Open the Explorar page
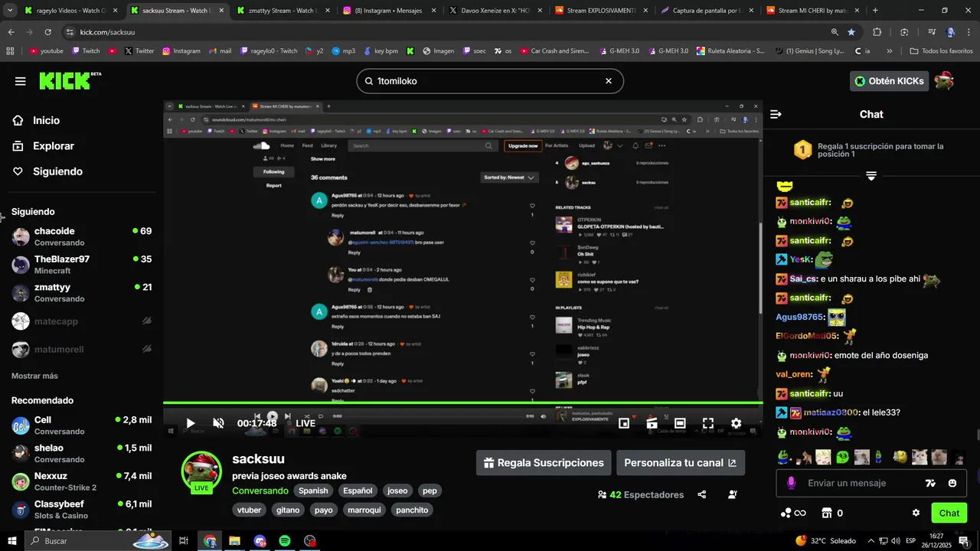Viewport: 980px width, 551px height. (53, 146)
